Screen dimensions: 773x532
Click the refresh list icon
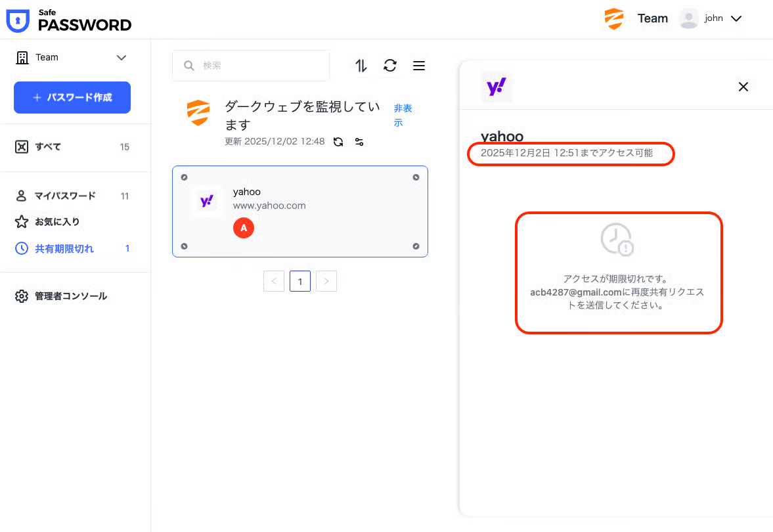390,66
